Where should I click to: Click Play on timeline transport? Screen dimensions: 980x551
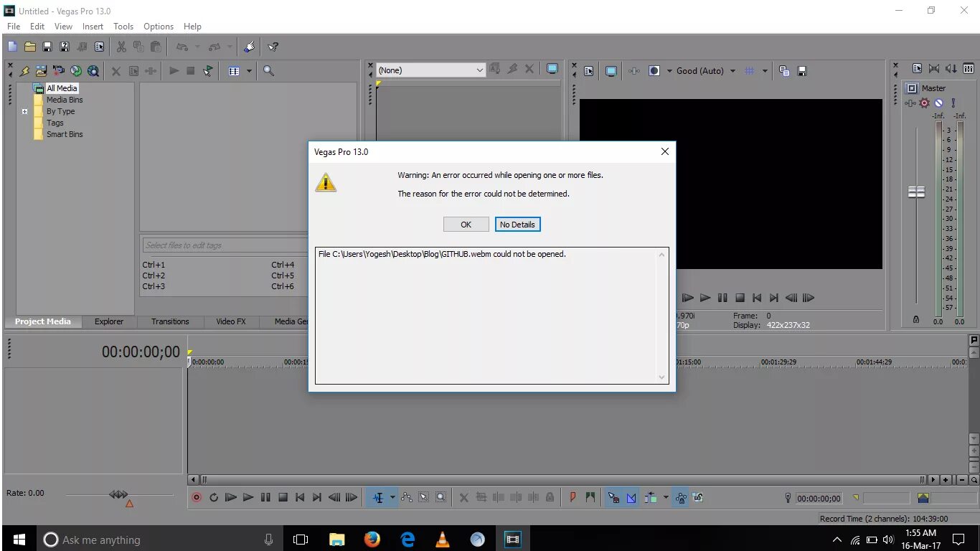(248, 497)
